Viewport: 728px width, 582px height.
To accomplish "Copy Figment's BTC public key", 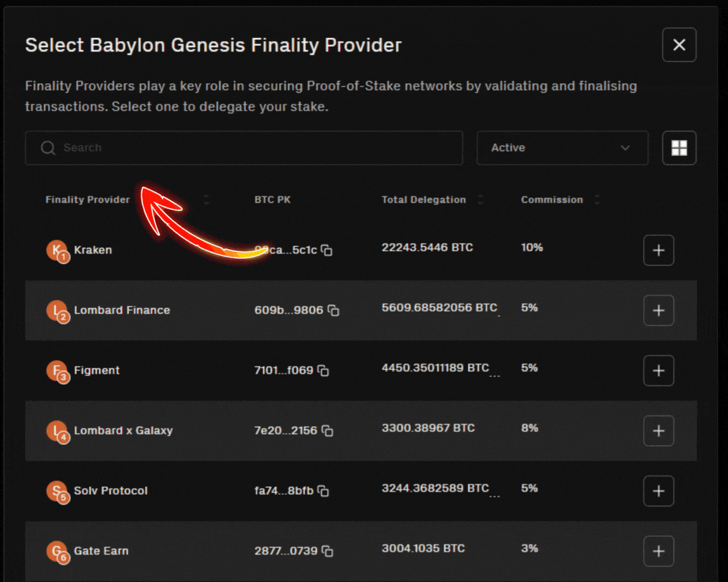I will point(324,370).
